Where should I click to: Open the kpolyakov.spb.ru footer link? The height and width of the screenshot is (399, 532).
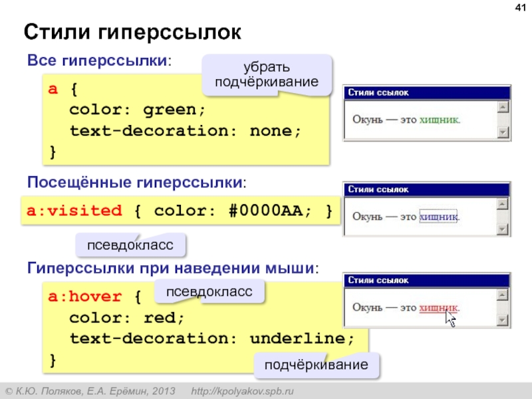(x=242, y=391)
